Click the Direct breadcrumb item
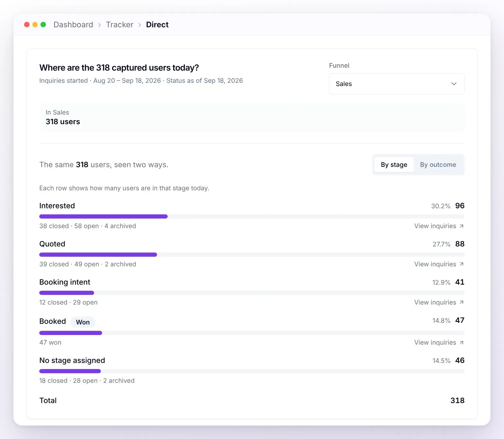 point(157,25)
